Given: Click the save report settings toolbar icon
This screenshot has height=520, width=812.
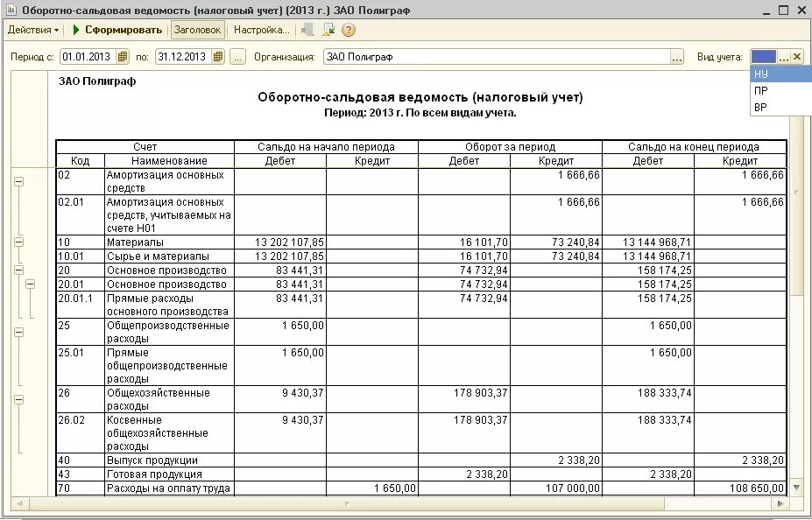Looking at the screenshot, I should coord(328,30).
